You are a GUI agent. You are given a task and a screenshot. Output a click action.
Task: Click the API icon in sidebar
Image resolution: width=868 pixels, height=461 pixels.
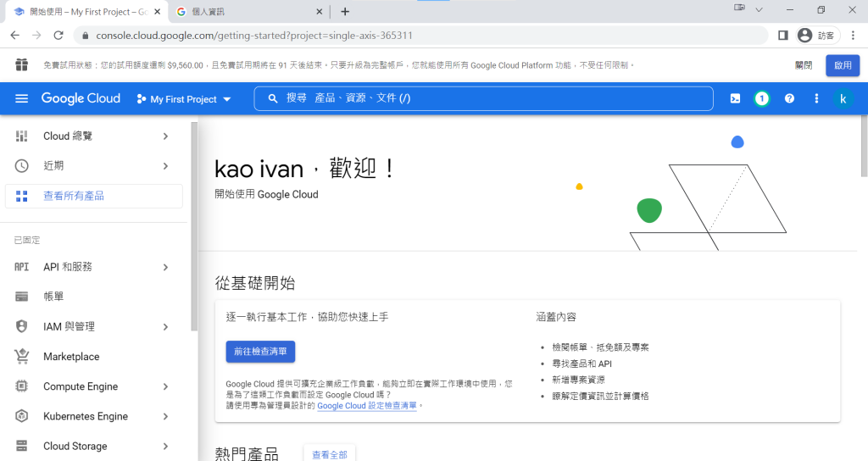coord(21,267)
